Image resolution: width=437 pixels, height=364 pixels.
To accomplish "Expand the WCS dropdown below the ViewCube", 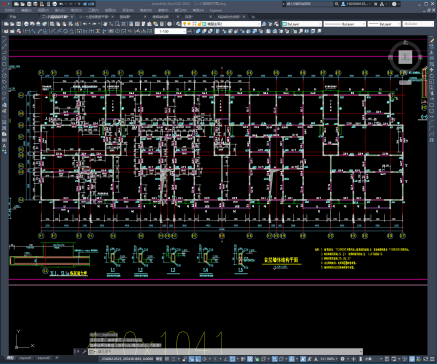I will click(x=405, y=82).
